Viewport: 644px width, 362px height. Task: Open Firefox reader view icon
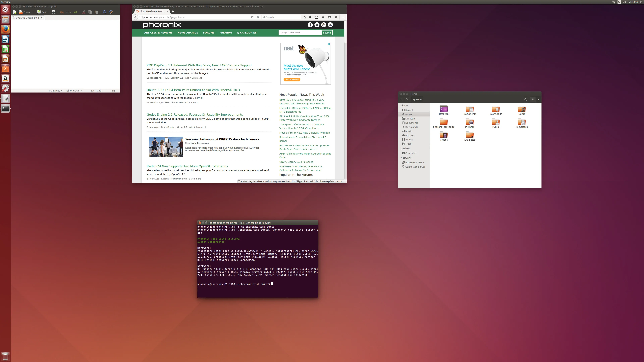click(x=253, y=17)
